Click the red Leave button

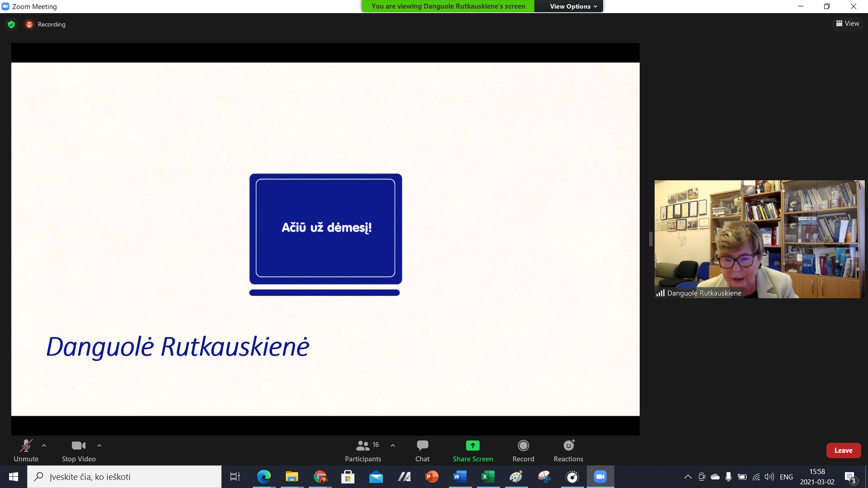pos(844,450)
